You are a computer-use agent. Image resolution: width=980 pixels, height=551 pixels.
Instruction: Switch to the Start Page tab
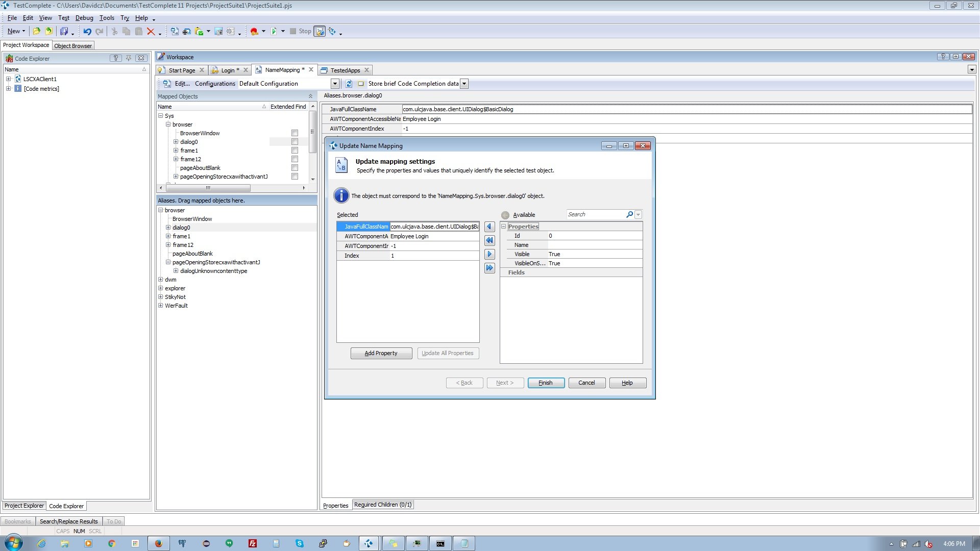pos(182,70)
